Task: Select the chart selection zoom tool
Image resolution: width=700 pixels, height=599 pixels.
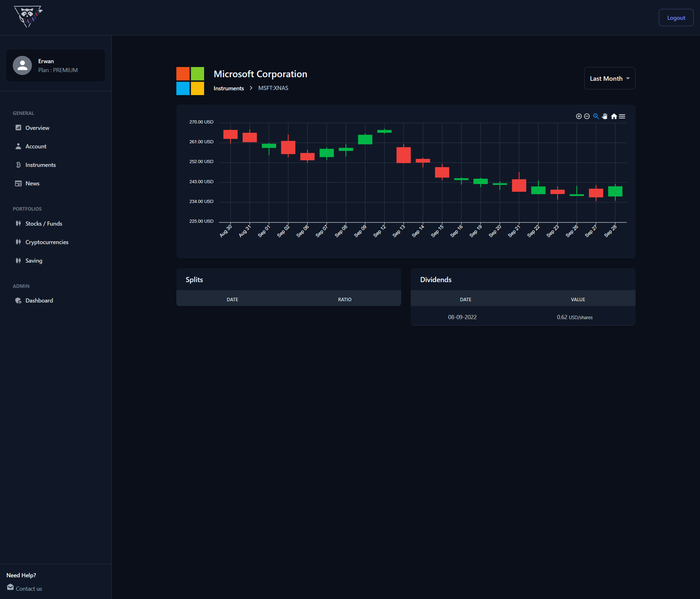Action: tap(596, 116)
